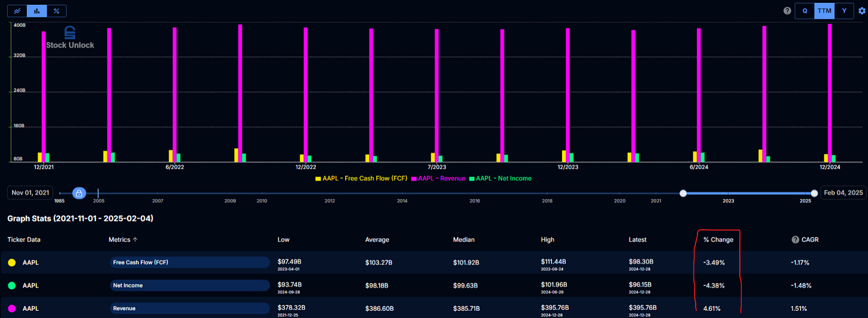Click the Nov 01, 2021 start date field
The image size is (868, 318).
30,192
